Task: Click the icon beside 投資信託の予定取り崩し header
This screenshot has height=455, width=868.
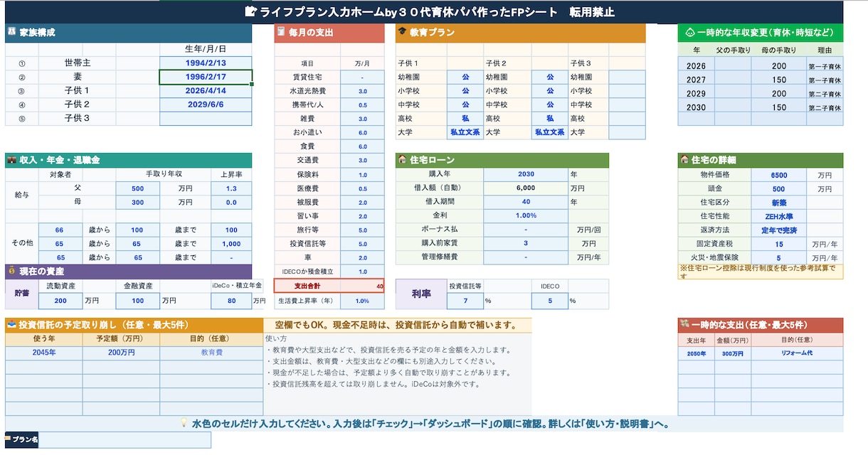Action: [12, 325]
